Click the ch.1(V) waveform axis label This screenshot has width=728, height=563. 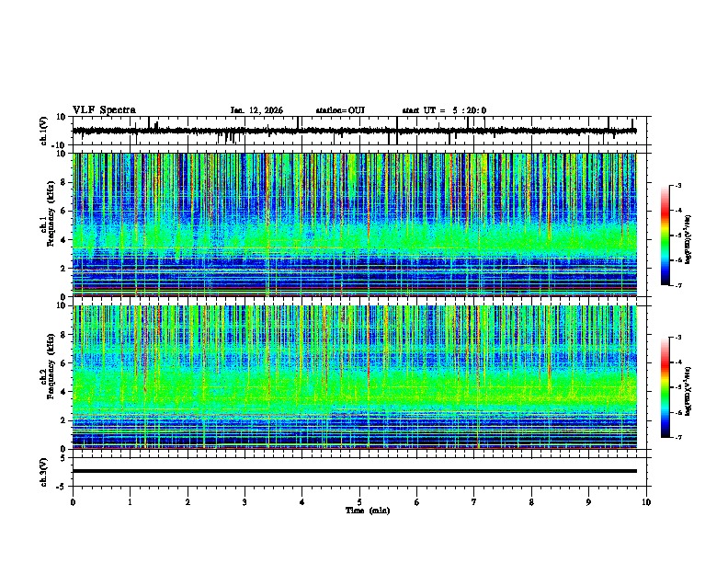pos(44,131)
